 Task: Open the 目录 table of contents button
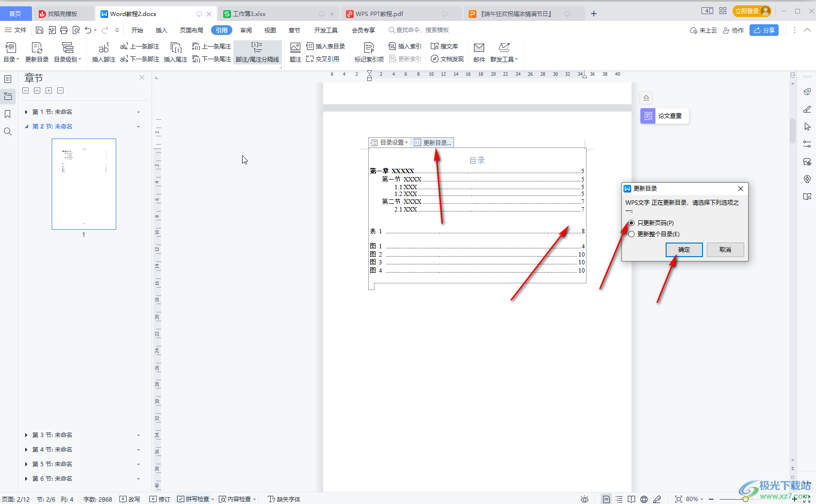click(11, 52)
